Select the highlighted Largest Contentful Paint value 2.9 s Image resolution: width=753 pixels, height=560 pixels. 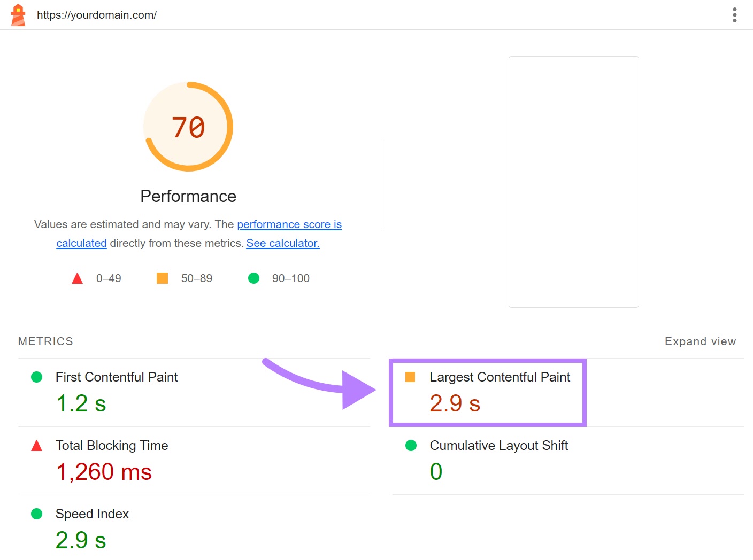tap(454, 404)
